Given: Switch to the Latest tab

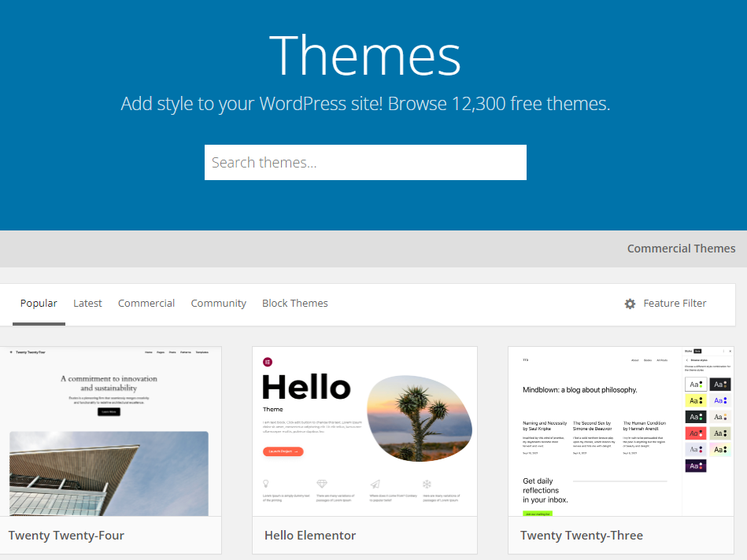Looking at the screenshot, I should [87, 304].
